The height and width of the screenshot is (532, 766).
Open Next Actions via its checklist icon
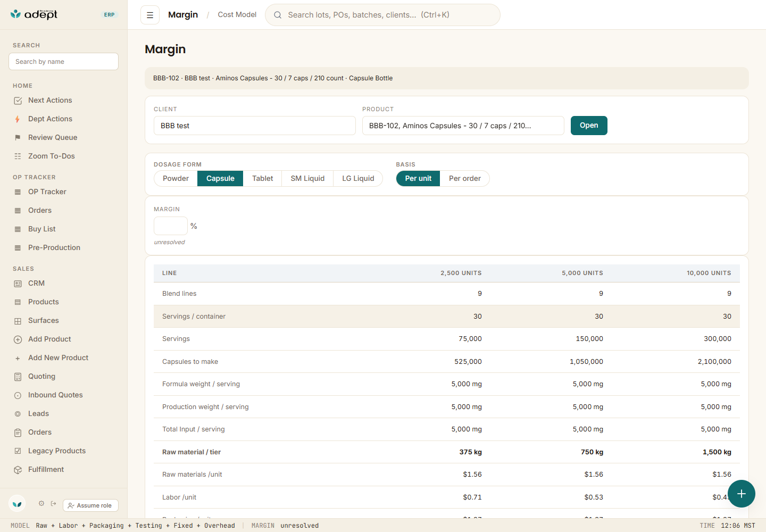pos(18,101)
